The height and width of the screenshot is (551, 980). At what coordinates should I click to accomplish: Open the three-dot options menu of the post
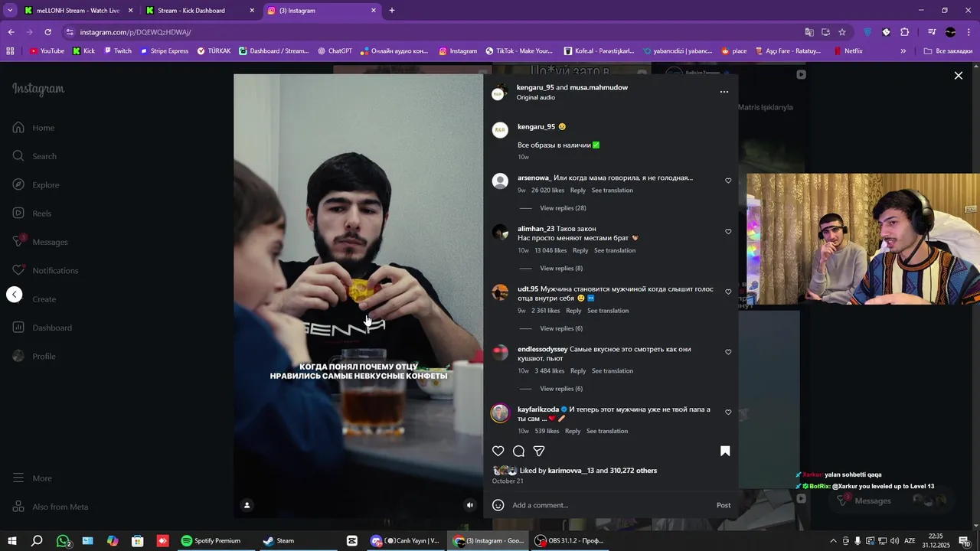pyautogui.click(x=724, y=92)
